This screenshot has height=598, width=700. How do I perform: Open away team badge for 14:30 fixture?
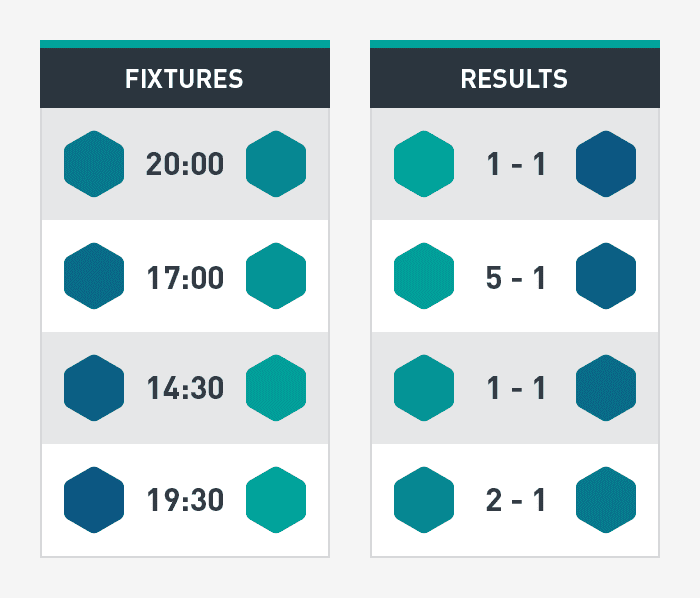[276, 388]
